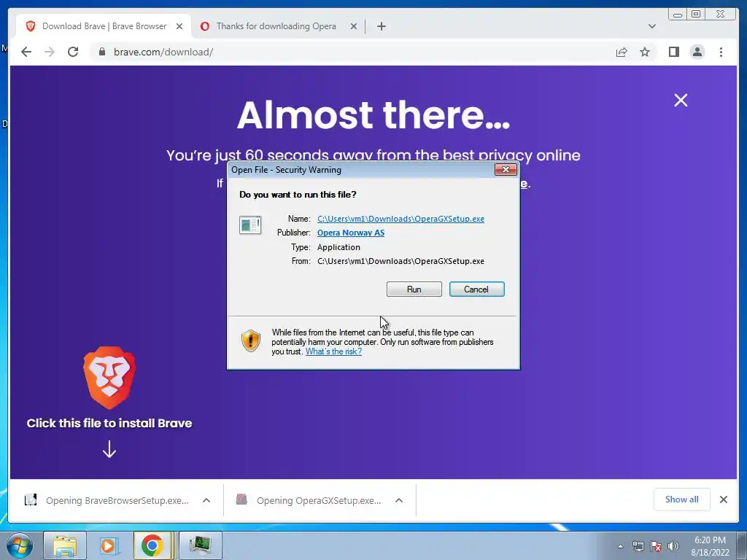Dismiss the Almost there overlay with the X
Image resolution: width=747 pixels, height=560 pixels.
681,100
